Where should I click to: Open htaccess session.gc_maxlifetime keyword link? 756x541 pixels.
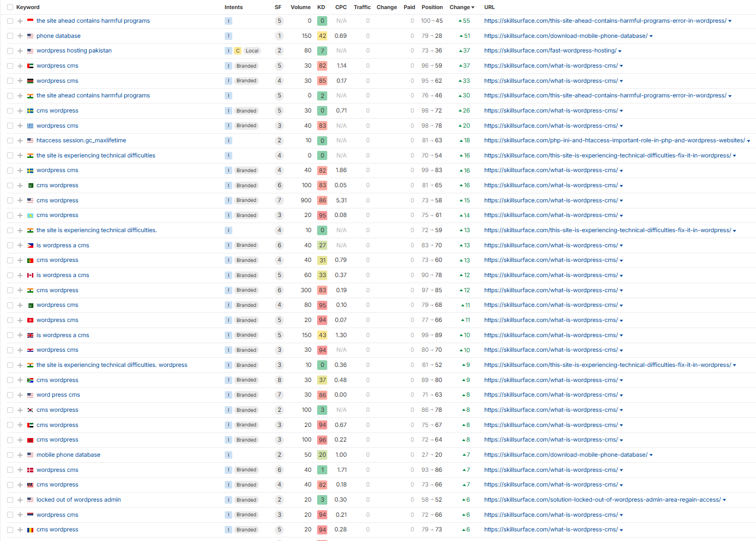click(x=81, y=140)
